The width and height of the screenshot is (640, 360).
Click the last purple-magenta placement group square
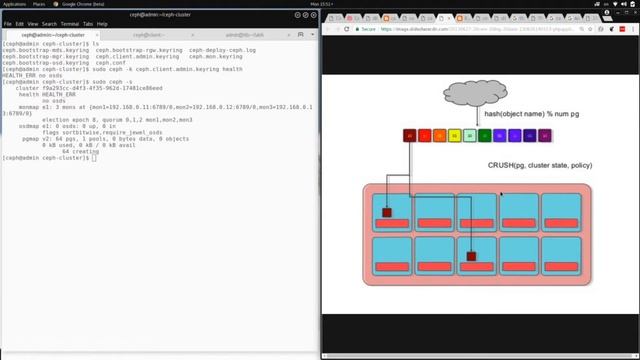pyautogui.click(x=545, y=136)
